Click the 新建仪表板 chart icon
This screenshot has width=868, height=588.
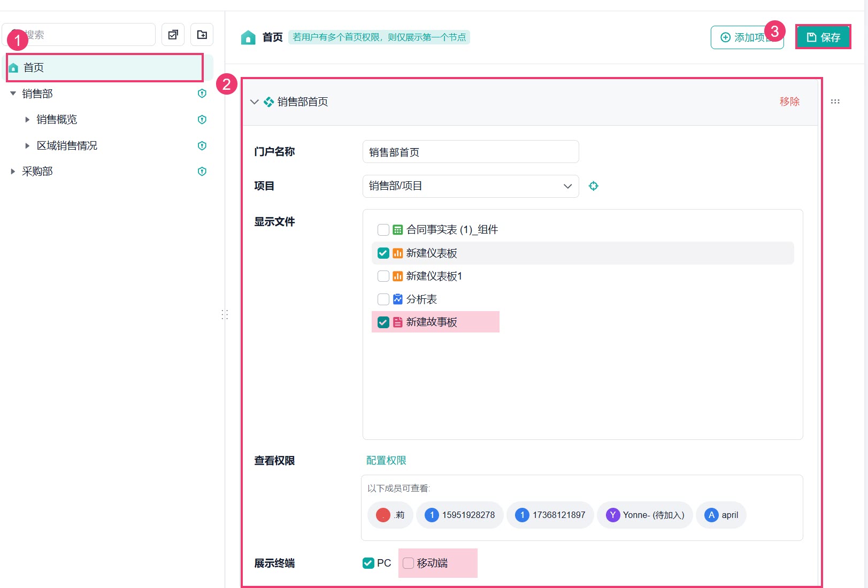click(398, 253)
